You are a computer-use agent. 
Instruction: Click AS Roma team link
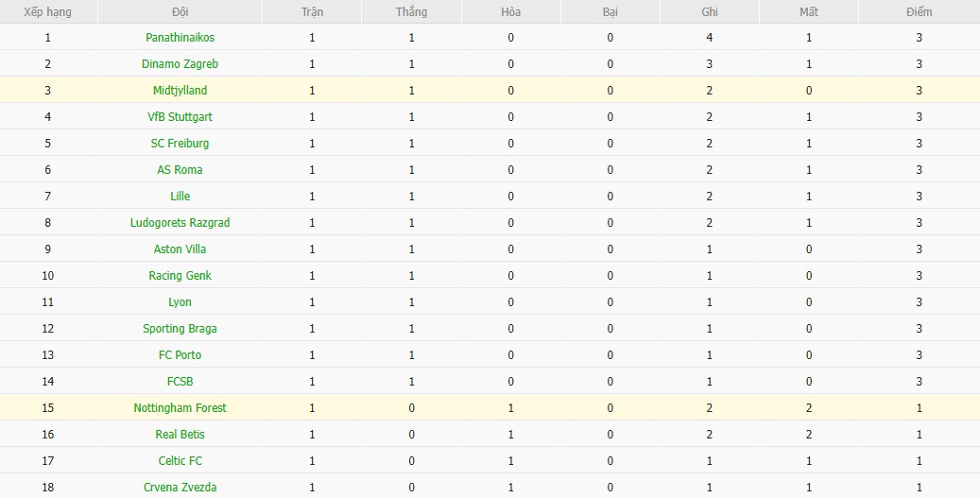click(x=180, y=170)
